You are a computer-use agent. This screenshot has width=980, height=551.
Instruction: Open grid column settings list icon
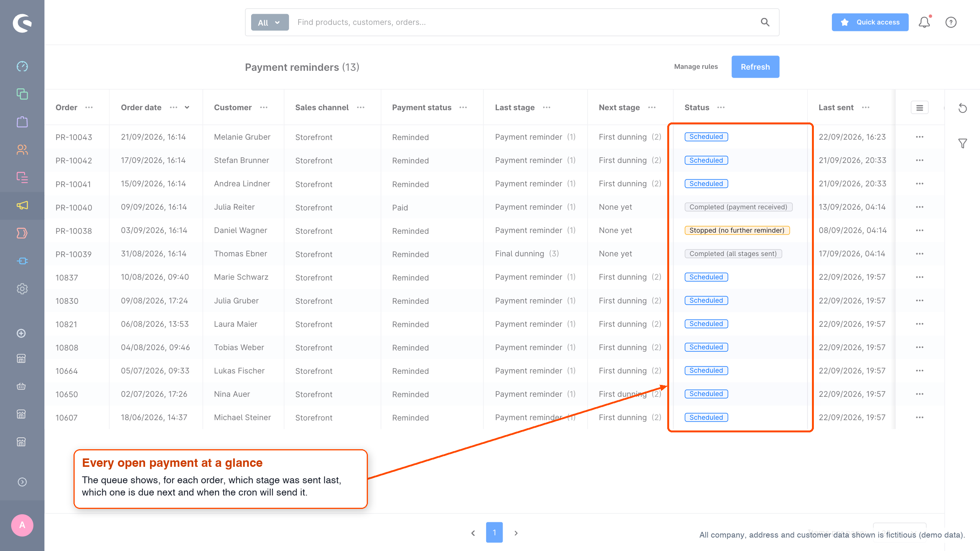pyautogui.click(x=920, y=108)
